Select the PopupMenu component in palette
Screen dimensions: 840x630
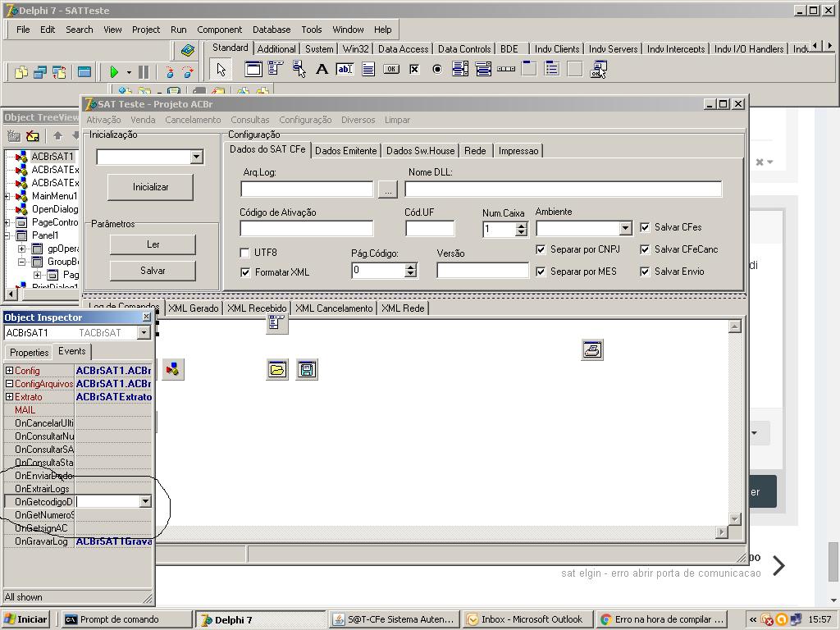(299, 69)
